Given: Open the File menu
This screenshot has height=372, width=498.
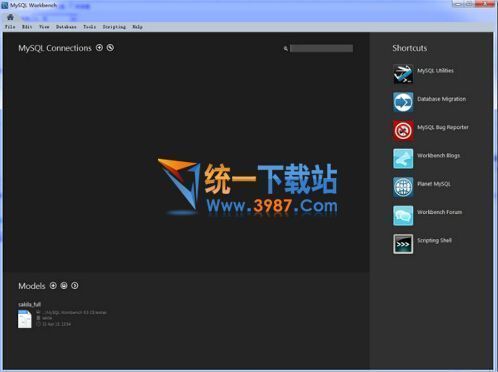Looking at the screenshot, I should (10, 27).
